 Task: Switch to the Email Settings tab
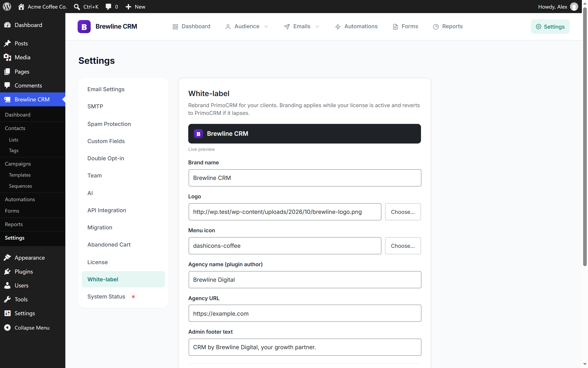click(123, 89)
